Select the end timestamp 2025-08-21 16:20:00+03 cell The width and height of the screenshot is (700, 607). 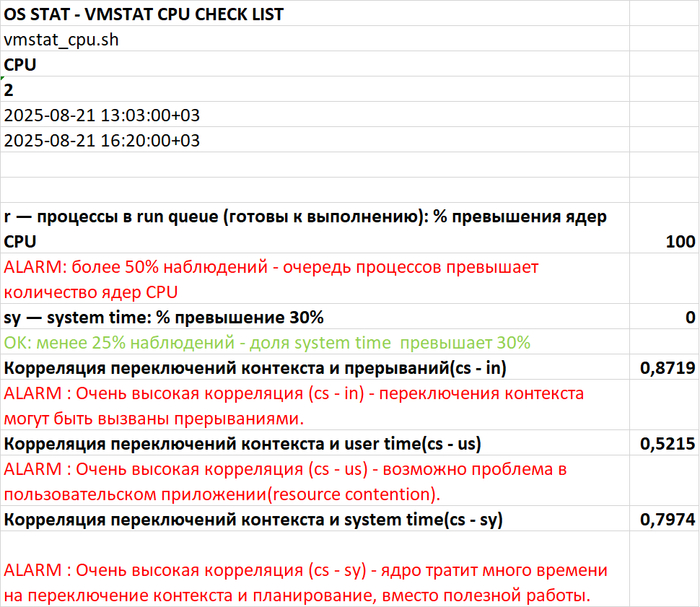point(102,140)
